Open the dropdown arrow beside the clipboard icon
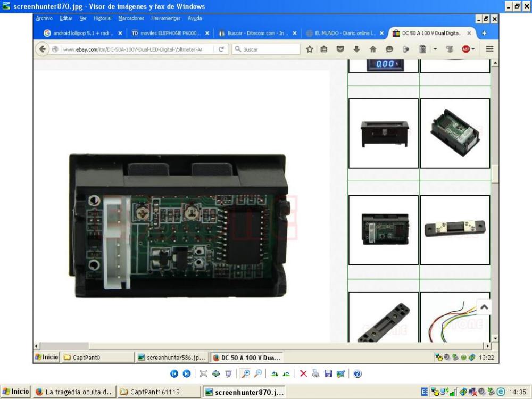532x399 pixels. [x=435, y=49]
